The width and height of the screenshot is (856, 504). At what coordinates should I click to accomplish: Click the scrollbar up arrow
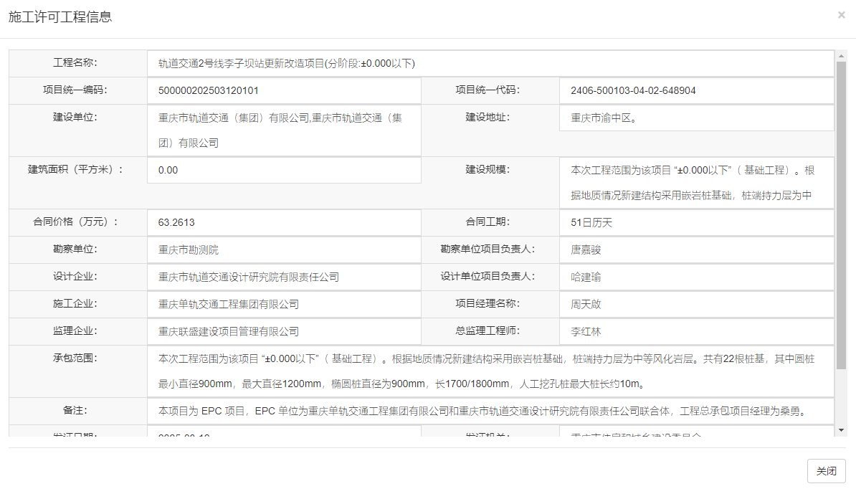tap(841, 55)
